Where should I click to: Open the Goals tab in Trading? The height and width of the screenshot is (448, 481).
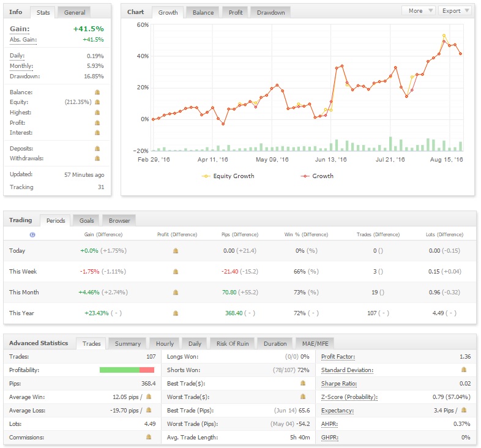(86, 220)
